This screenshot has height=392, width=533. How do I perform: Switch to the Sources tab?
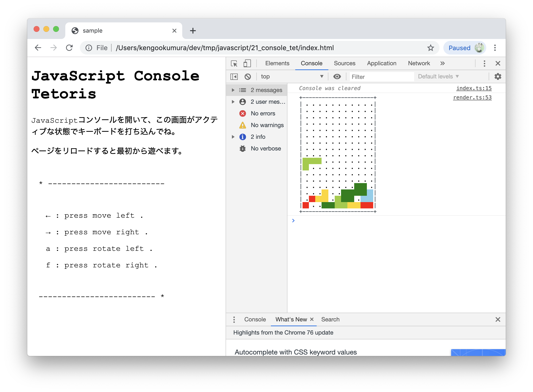click(344, 64)
